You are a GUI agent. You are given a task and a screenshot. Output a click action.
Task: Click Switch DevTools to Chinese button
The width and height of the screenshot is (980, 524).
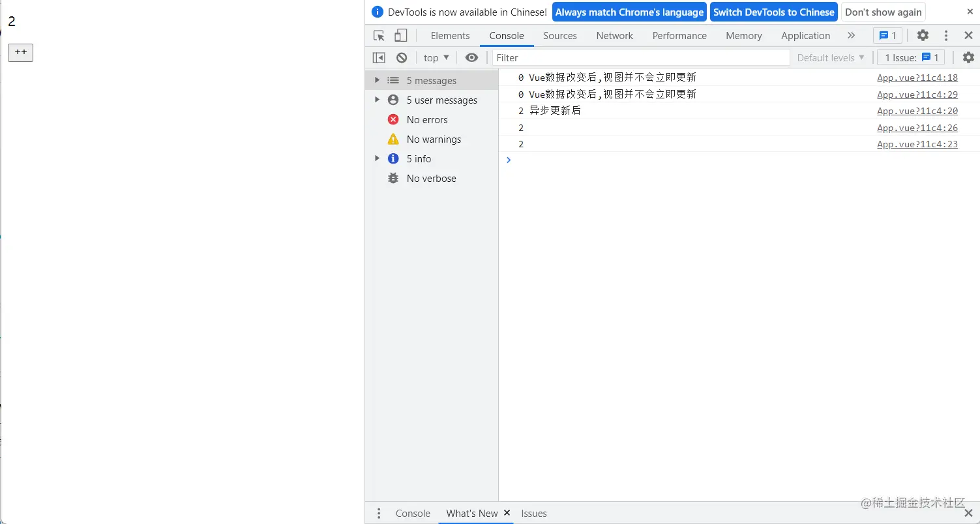click(x=774, y=12)
